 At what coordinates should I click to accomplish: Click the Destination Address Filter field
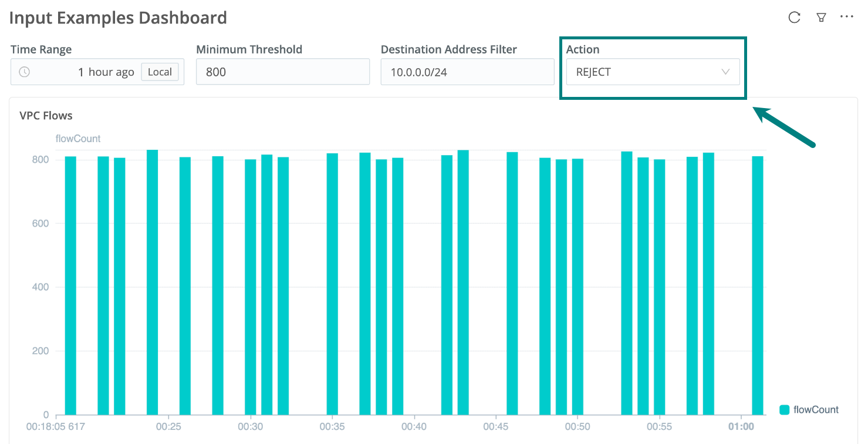(467, 72)
